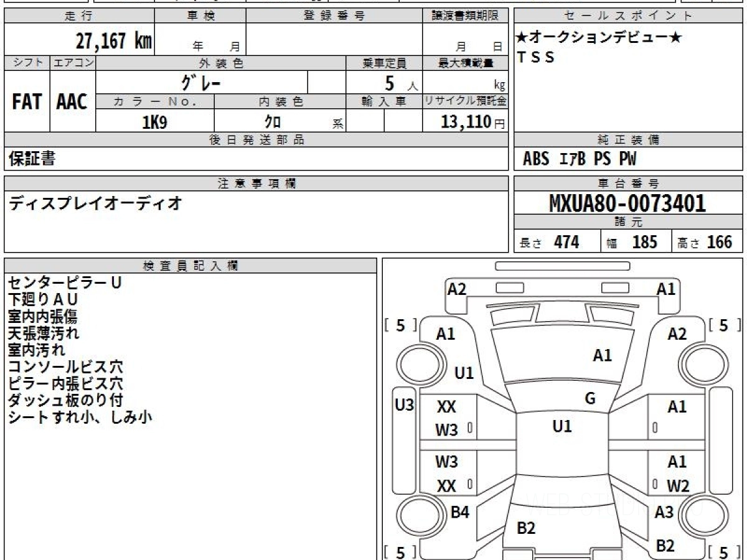Click the inspector note 室内内張傷

point(42,316)
